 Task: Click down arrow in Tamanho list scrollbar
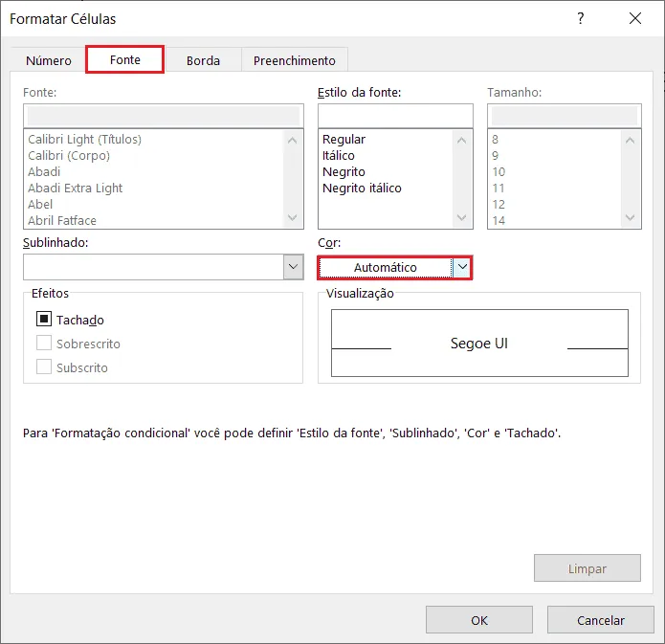pos(630,217)
